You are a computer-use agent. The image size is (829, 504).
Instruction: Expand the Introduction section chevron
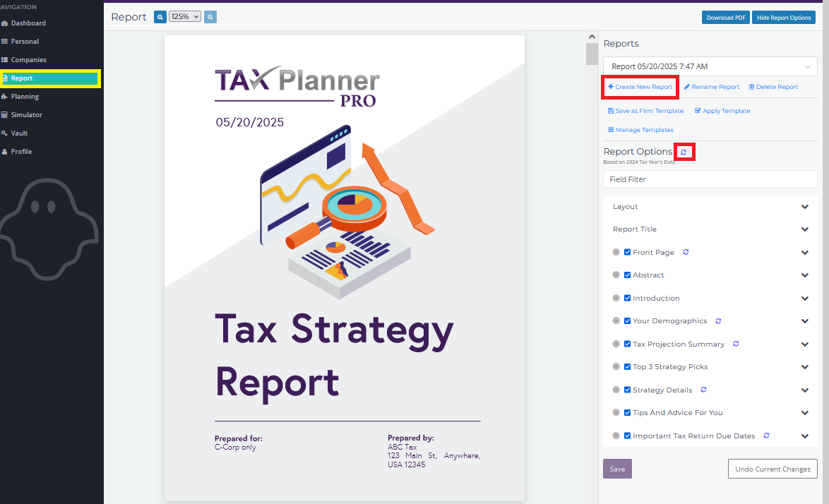[x=805, y=299]
